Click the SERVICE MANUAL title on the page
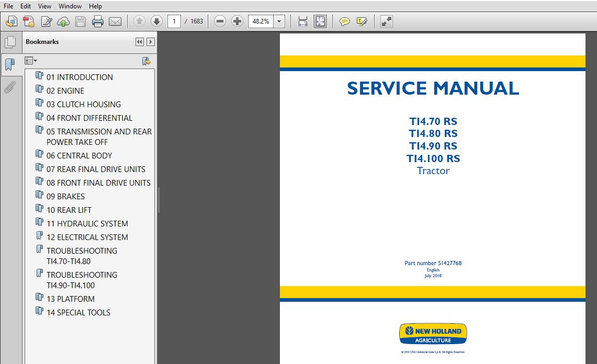The width and height of the screenshot is (597, 364). click(x=433, y=88)
